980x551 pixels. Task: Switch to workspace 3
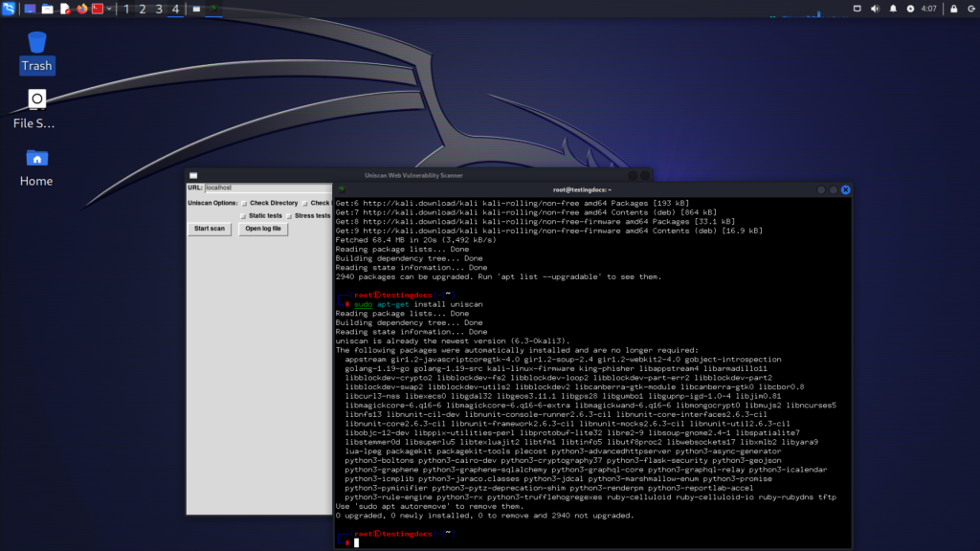point(159,11)
